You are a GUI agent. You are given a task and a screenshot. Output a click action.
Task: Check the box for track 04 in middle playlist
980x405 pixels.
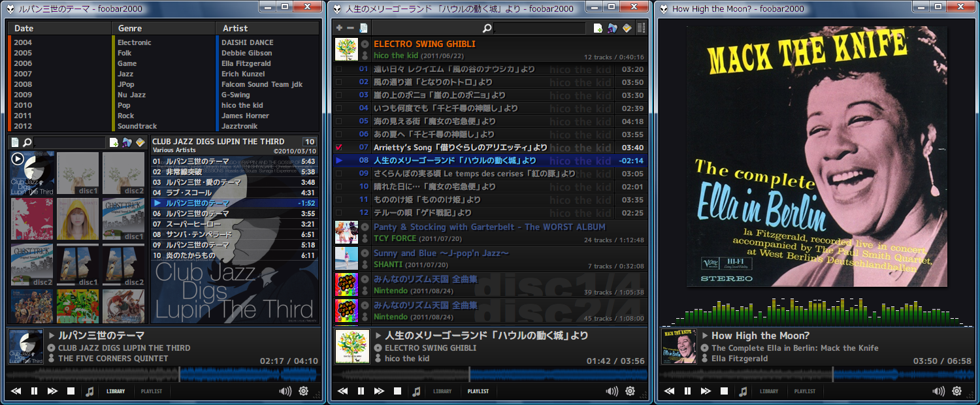pos(338,108)
